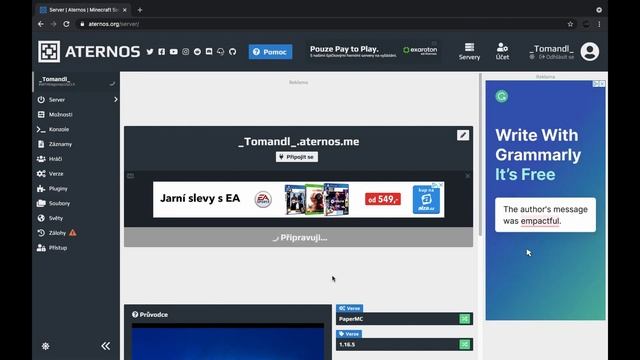Click the Jarní slevy s EA ad
This screenshot has width=640, height=360.
pos(299,199)
